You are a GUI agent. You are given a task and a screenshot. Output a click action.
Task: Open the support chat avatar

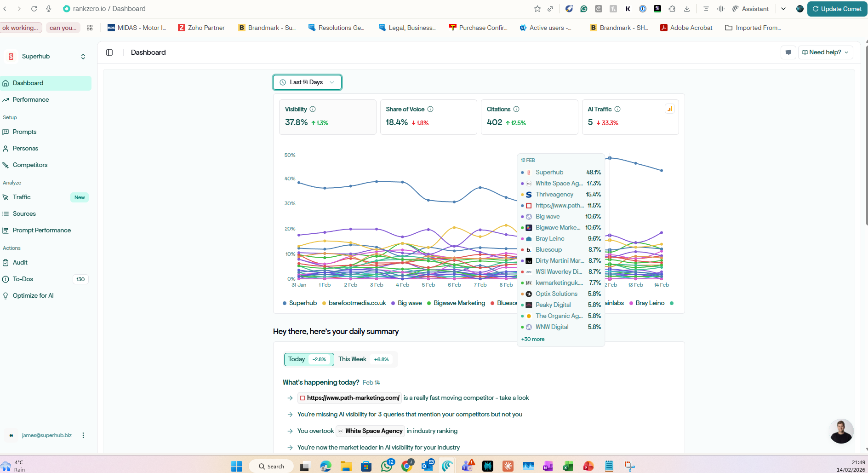click(841, 431)
